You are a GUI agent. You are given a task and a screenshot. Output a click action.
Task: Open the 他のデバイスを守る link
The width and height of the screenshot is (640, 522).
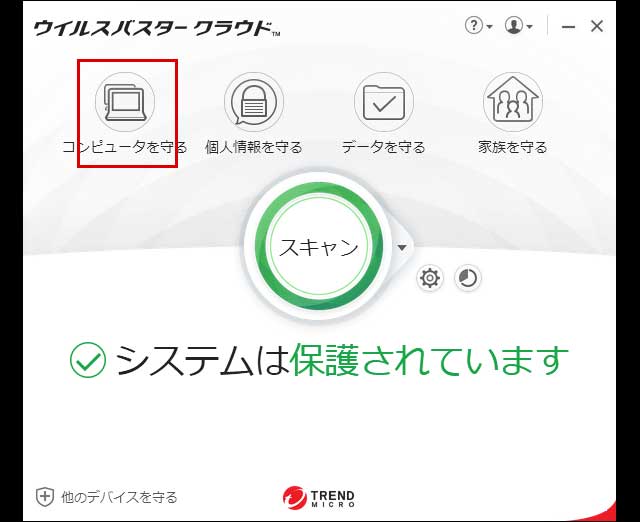click(x=119, y=496)
